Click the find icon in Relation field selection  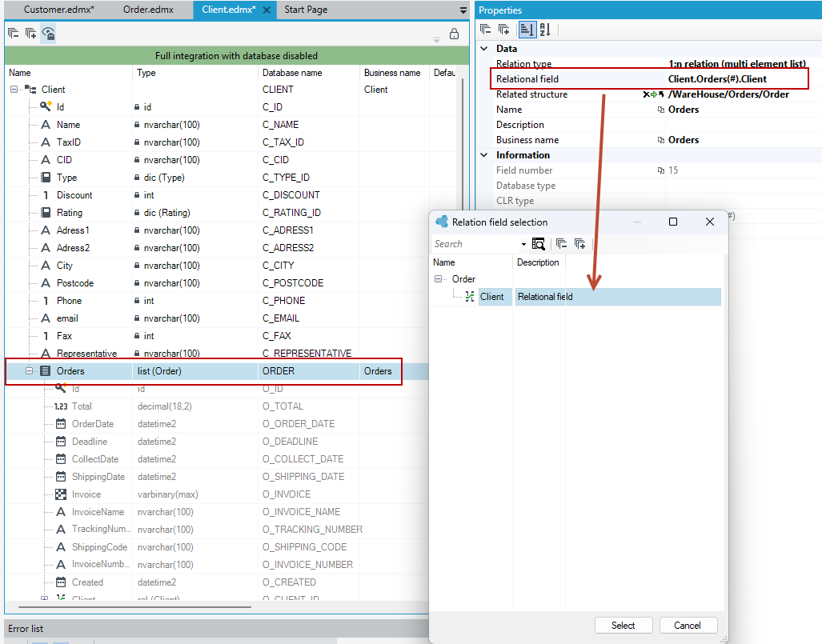[539, 244]
